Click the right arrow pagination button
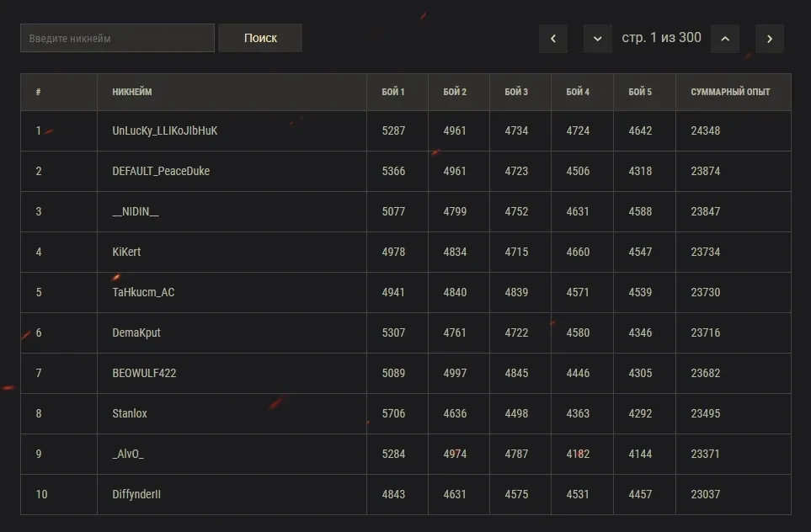This screenshot has width=811, height=532. [x=770, y=39]
